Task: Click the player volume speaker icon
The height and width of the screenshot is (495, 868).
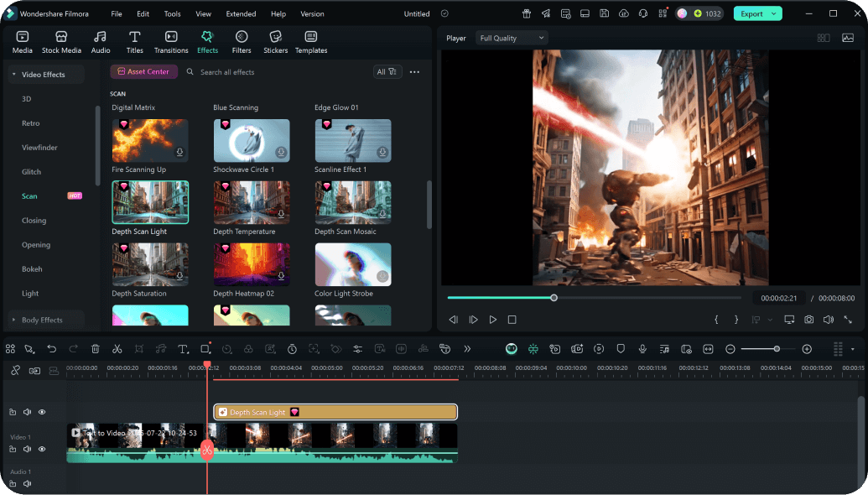Action: click(x=828, y=320)
